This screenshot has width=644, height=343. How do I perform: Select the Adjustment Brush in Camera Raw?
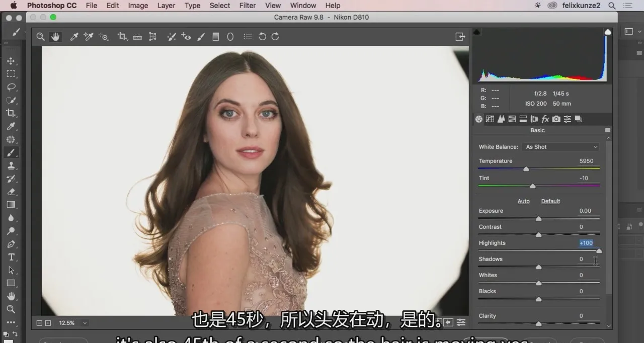tap(201, 37)
